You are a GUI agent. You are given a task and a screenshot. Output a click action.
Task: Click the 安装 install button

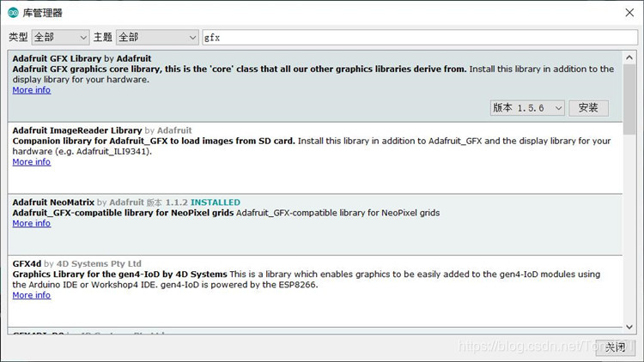pyautogui.click(x=588, y=108)
